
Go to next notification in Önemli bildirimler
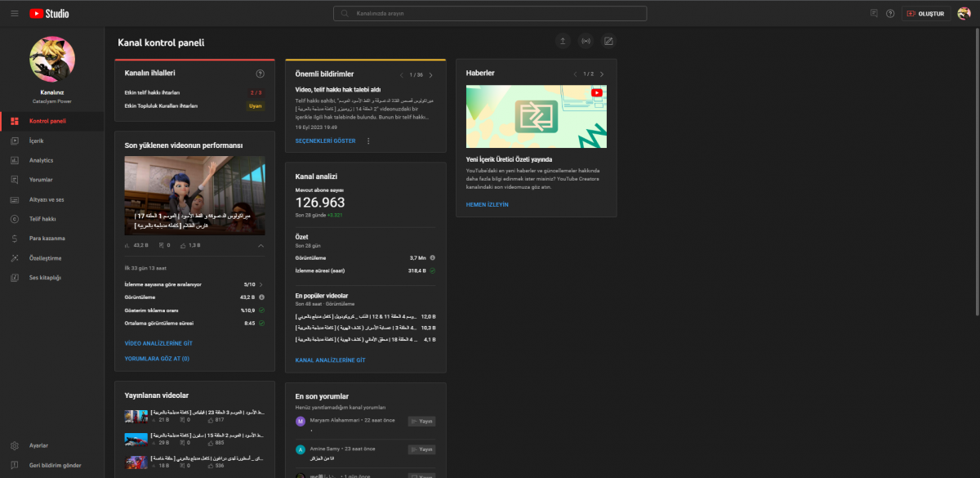[x=431, y=75]
